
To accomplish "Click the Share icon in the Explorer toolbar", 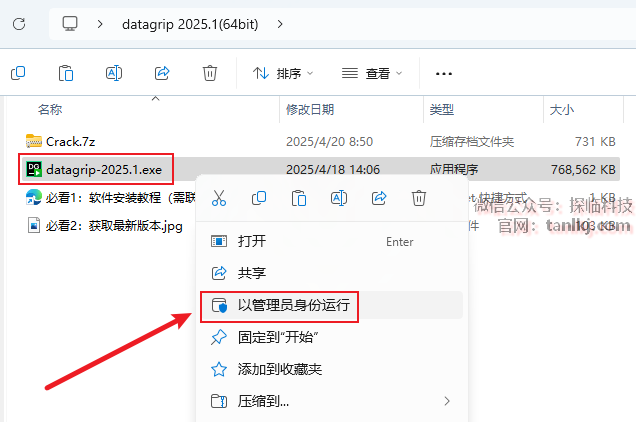I will pos(162,73).
